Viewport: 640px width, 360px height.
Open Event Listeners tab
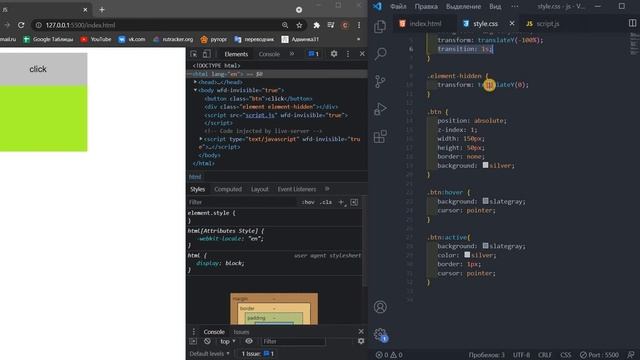click(297, 189)
